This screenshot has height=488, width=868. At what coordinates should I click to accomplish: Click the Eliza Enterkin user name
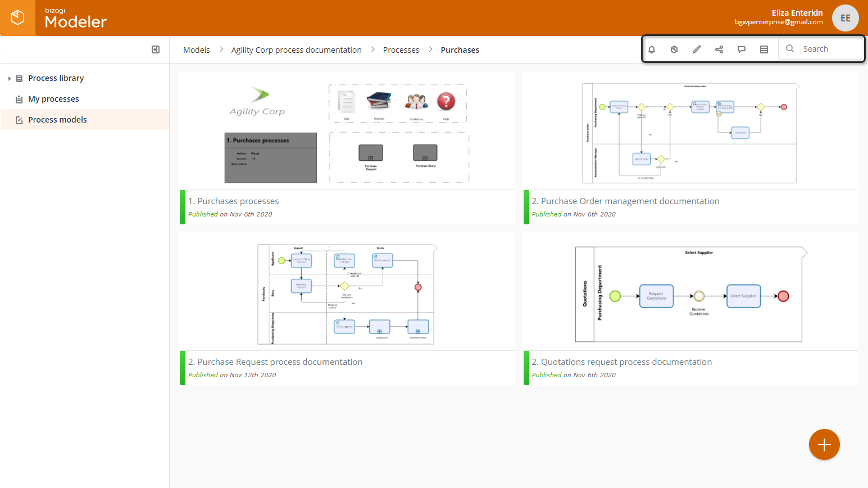point(797,13)
